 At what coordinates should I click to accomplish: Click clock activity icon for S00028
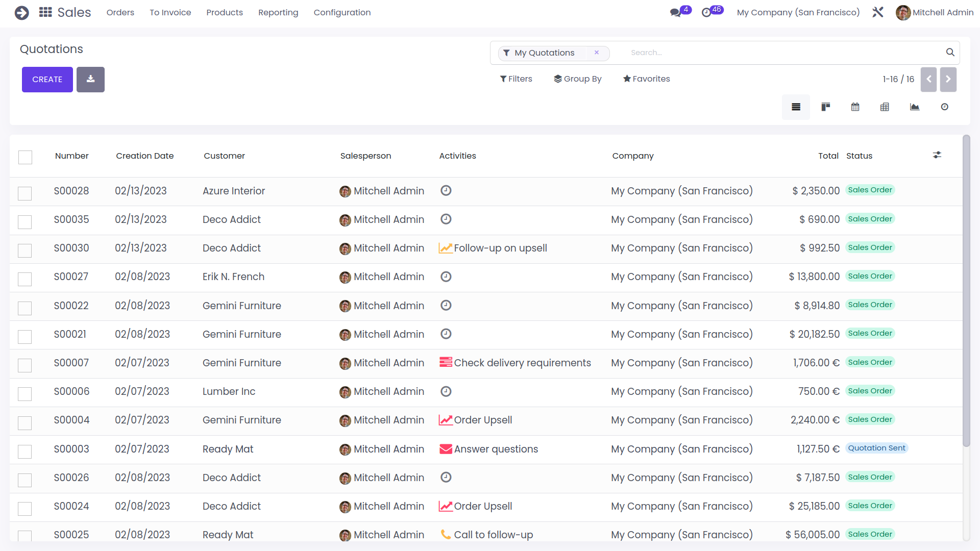tap(446, 190)
